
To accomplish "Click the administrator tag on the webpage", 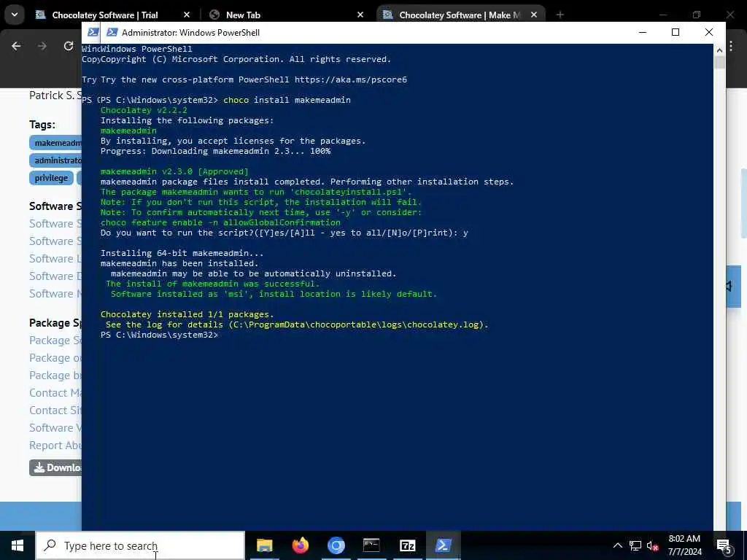I will click(56, 160).
